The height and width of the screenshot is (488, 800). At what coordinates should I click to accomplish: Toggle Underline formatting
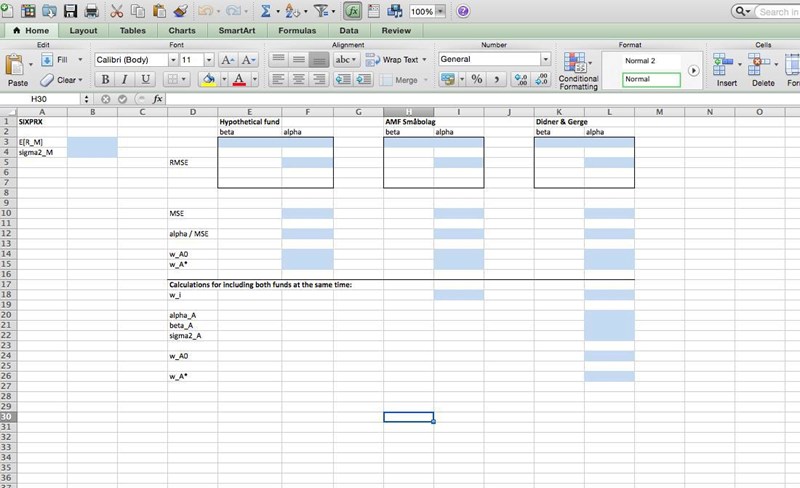coord(146,79)
